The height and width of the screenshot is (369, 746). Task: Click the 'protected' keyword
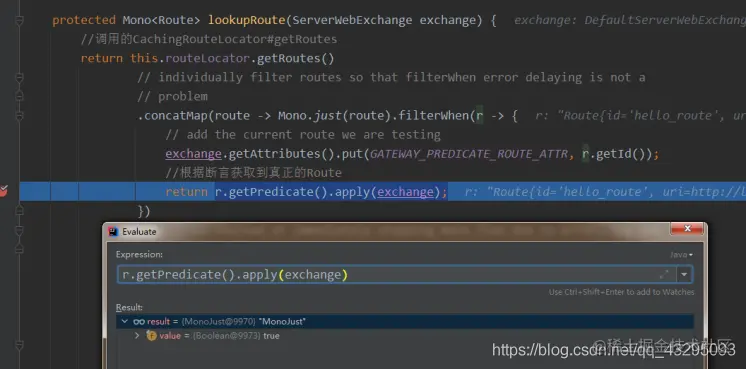click(84, 20)
